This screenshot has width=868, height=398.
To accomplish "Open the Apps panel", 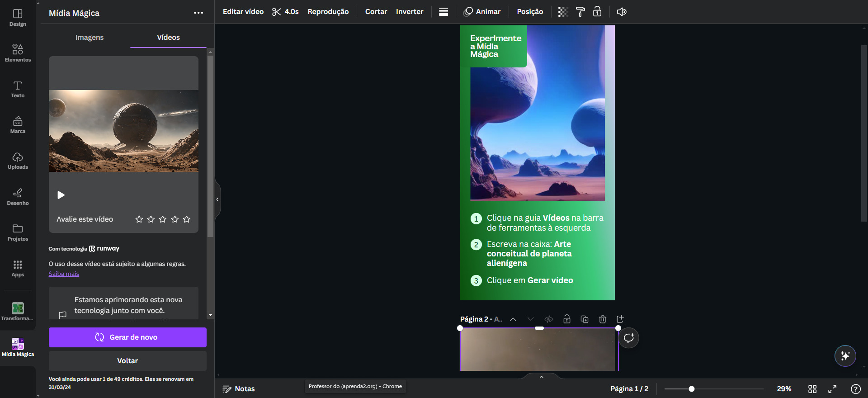I will pos(18,268).
